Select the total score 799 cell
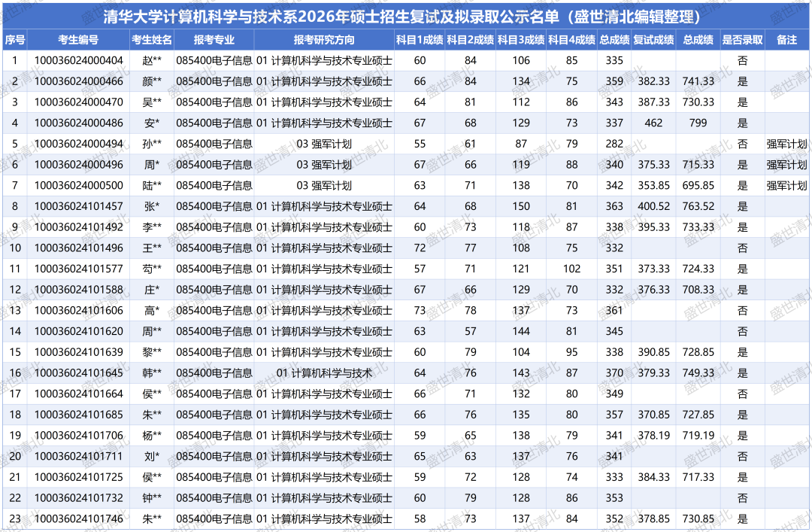Viewport: 812px width, 532px height. pyautogui.click(x=698, y=123)
